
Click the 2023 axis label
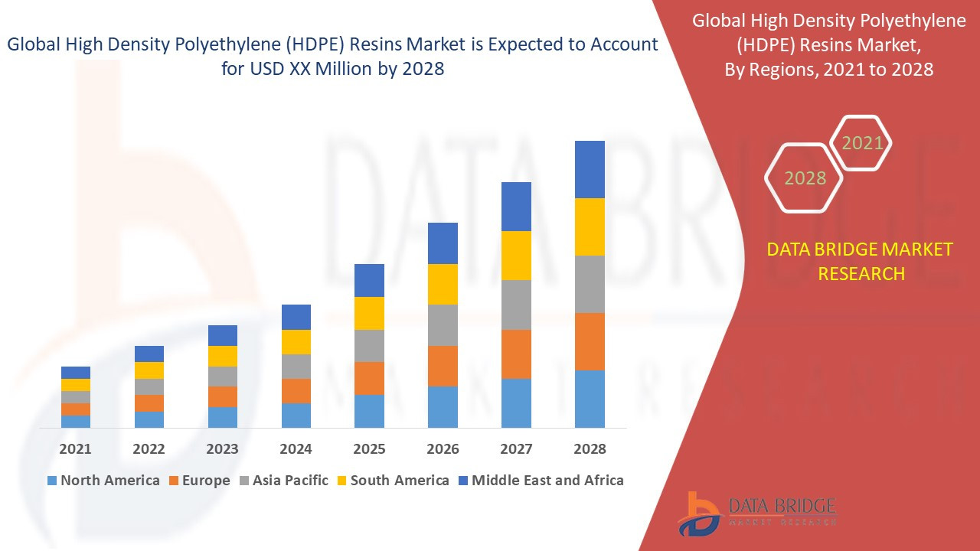(x=222, y=449)
